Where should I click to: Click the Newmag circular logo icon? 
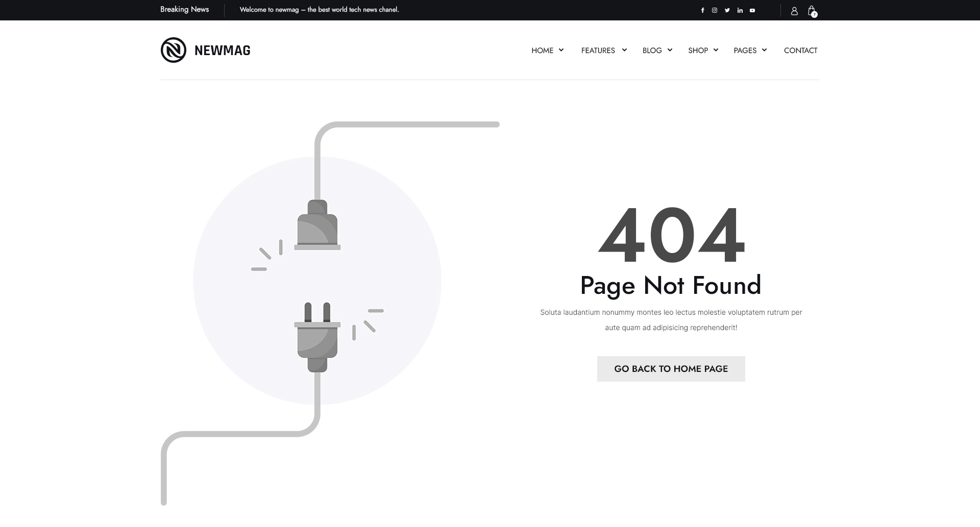174,50
